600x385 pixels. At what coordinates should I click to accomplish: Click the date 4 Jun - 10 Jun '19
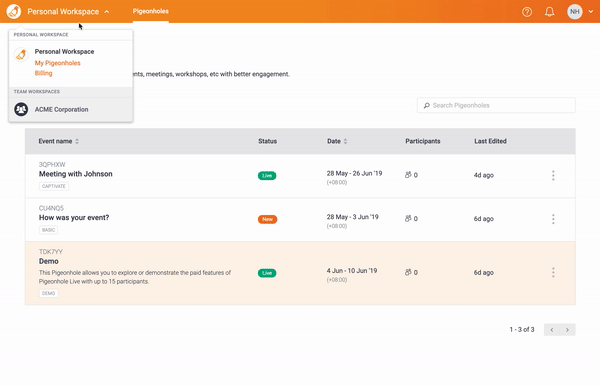pyautogui.click(x=352, y=271)
